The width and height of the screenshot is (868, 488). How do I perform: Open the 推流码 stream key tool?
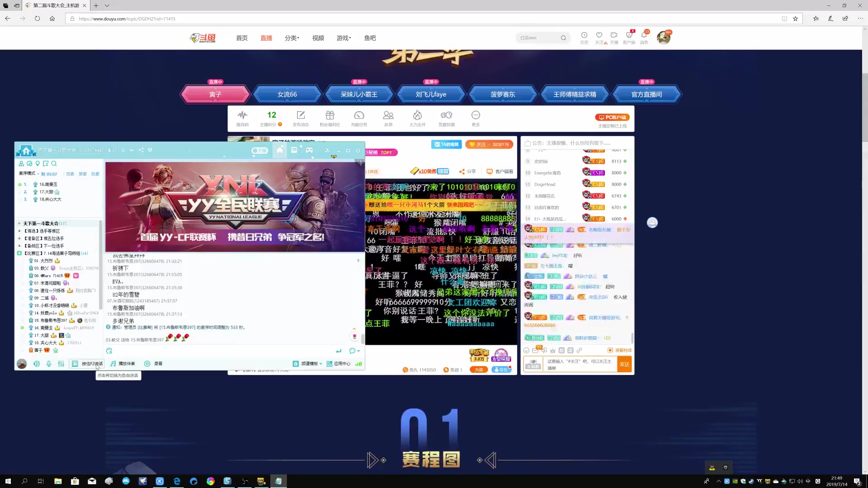point(242,118)
